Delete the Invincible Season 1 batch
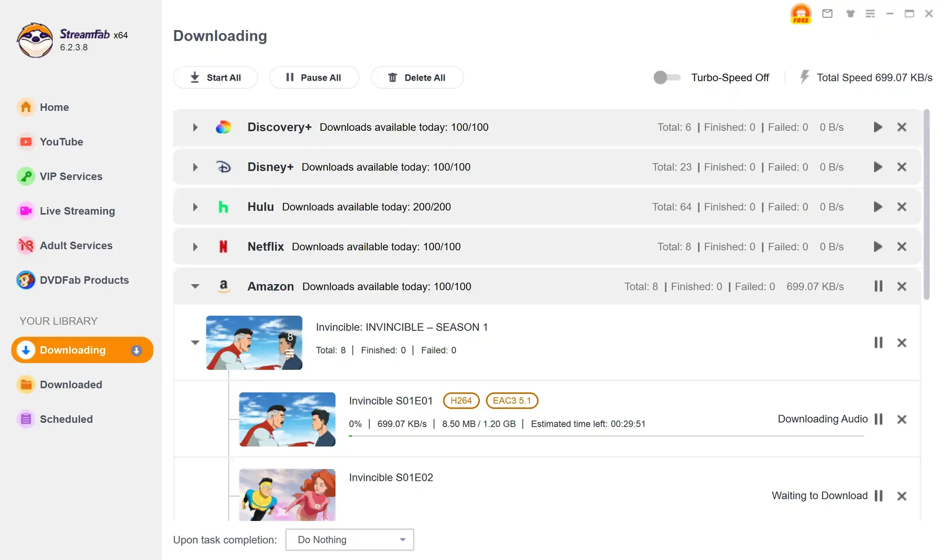 click(902, 343)
